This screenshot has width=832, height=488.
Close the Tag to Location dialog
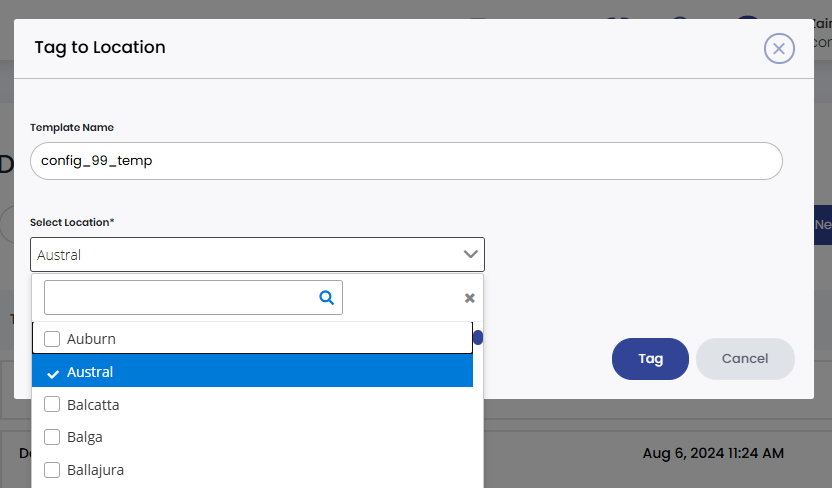(x=779, y=49)
